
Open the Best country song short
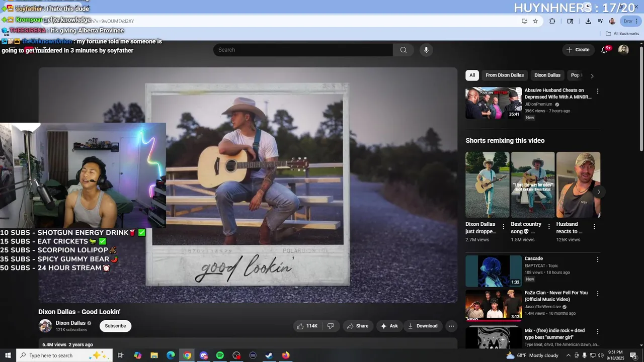click(533, 185)
